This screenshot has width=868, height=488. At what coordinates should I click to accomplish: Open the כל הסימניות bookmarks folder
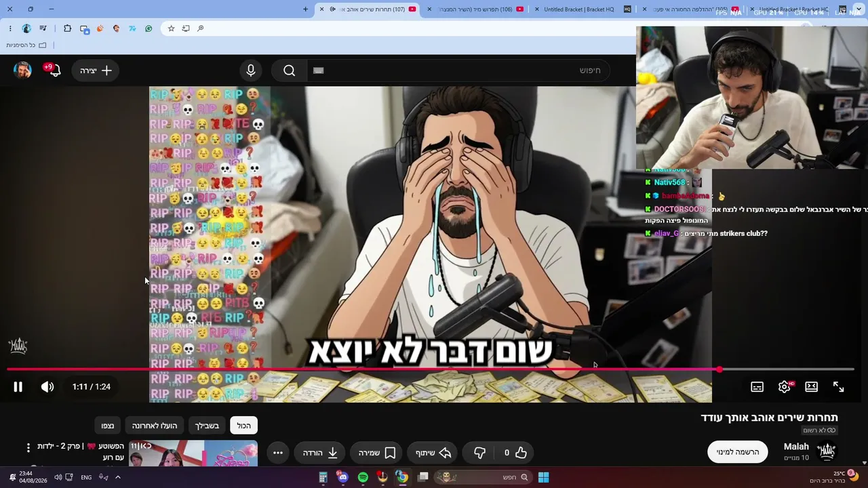pyautogui.click(x=26, y=45)
